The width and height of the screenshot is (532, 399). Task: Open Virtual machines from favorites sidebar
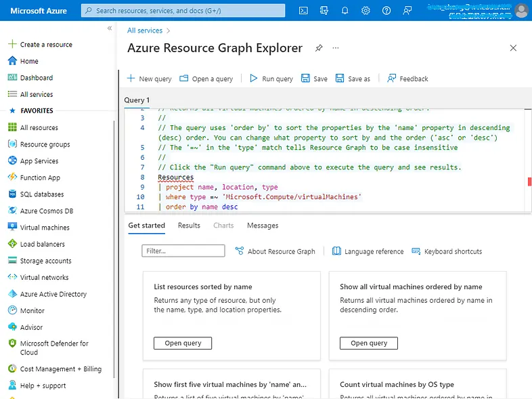[45, 228]
